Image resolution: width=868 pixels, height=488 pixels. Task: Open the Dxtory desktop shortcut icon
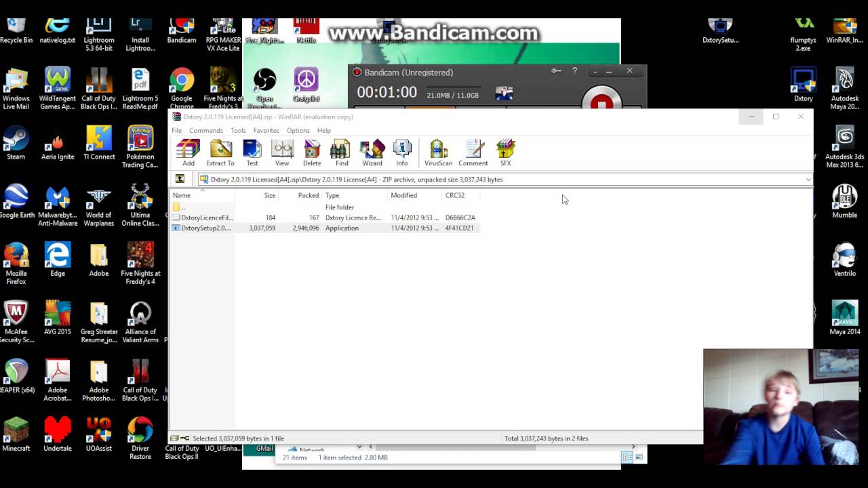coord(804,85)
